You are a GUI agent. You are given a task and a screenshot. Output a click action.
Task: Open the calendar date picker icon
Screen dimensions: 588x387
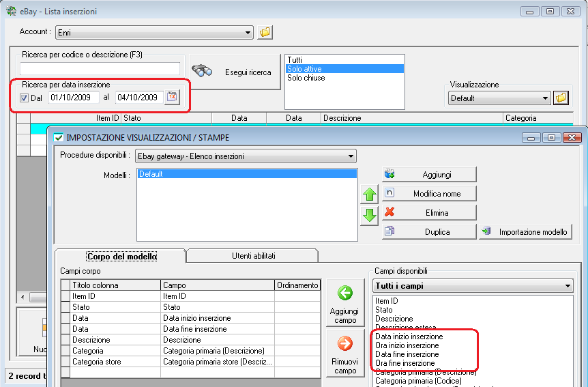(x=172, y=97)
